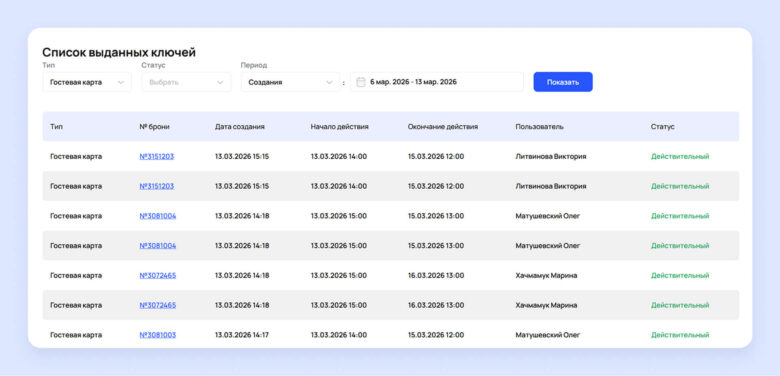Click the № брони column header
780x376 pixels.
click(x=154, y=127)
